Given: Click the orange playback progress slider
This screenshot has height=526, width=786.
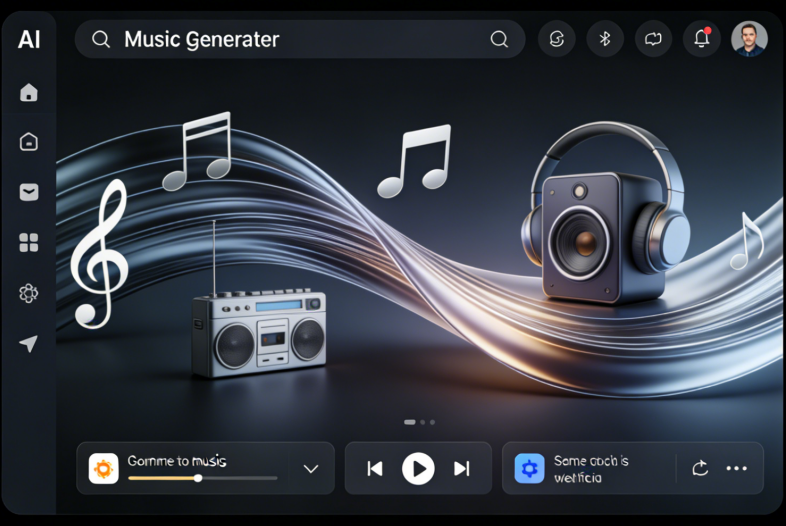Looking at the screenshot, I should tap(203, 478).
